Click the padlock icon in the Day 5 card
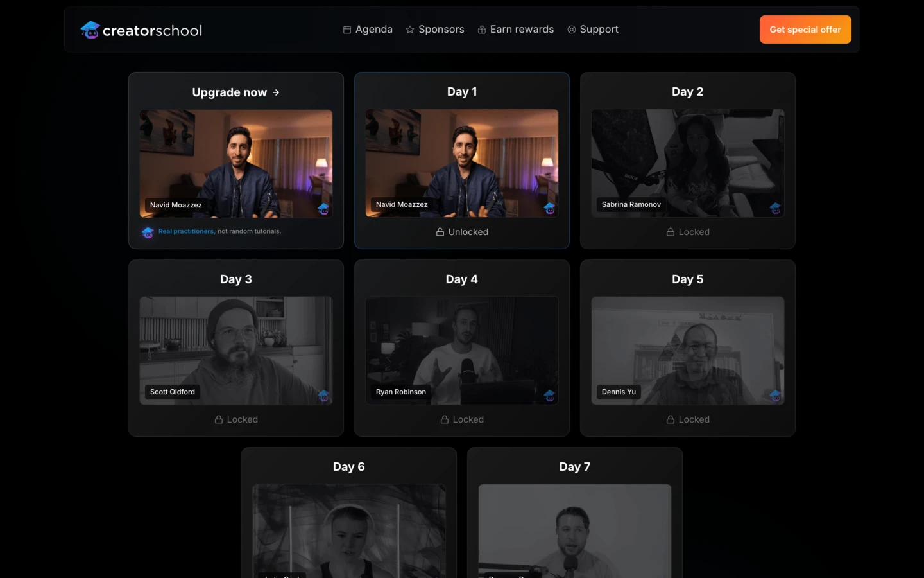Viewport: 924px width, 578px height. coord(671,419)
